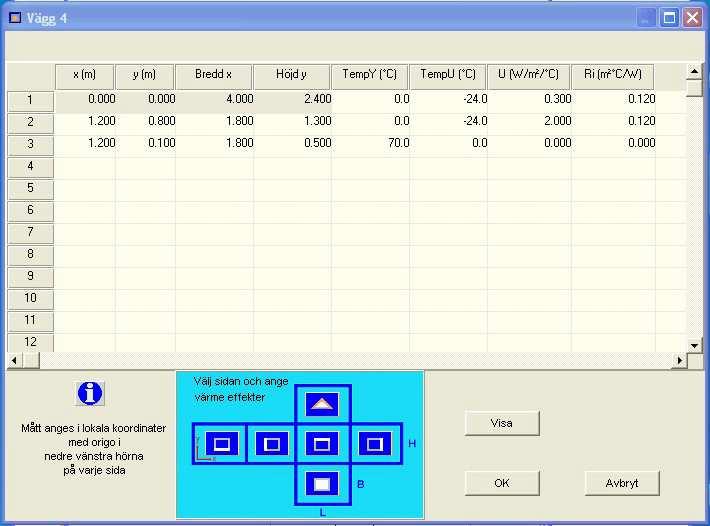Select row header 1
Screen dimensions: 710x526
(30, 101)
